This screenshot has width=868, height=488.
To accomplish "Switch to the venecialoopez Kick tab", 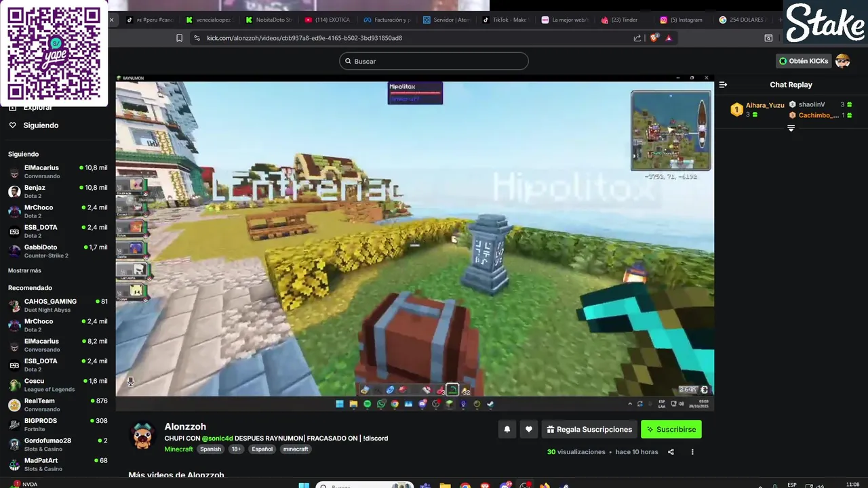I will (209, 20).
